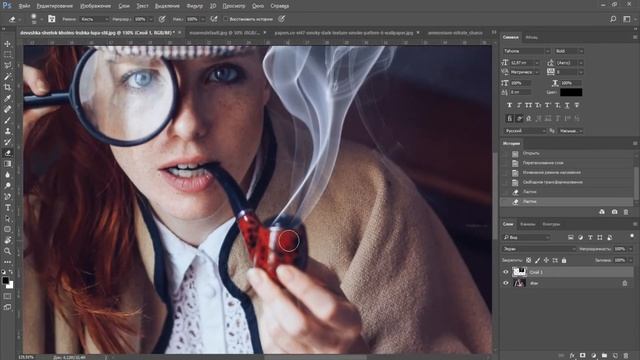
Task: Open the Tahoma font family dropdown
Action: pos(526,51)
